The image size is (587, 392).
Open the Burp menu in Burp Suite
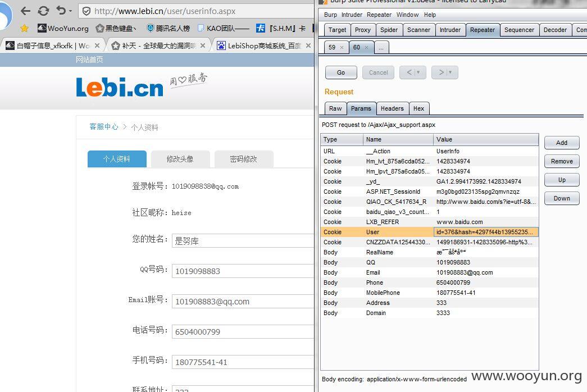(x=330, y=15)
